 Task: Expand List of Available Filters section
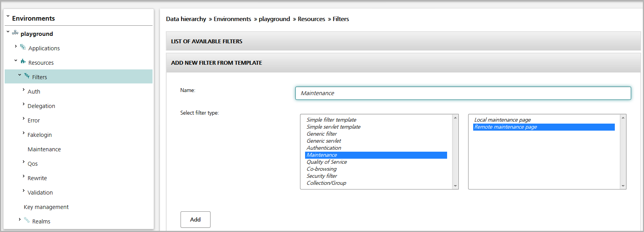click(403, 41)
